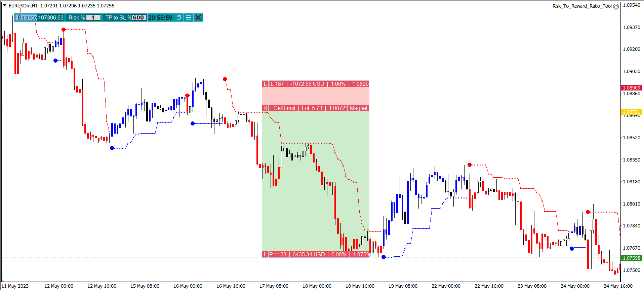Click the 24 May 16:00 time label
The width and height of the screenshot is (644, 290).
point(618,286)
